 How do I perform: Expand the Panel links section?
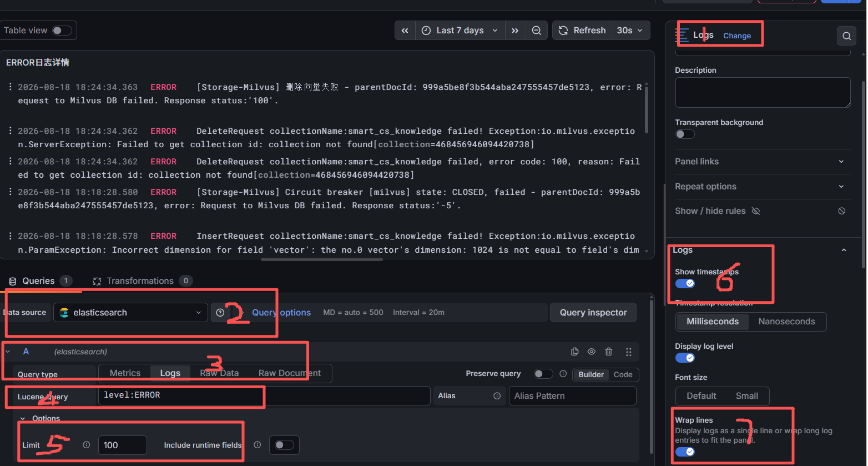763,161
